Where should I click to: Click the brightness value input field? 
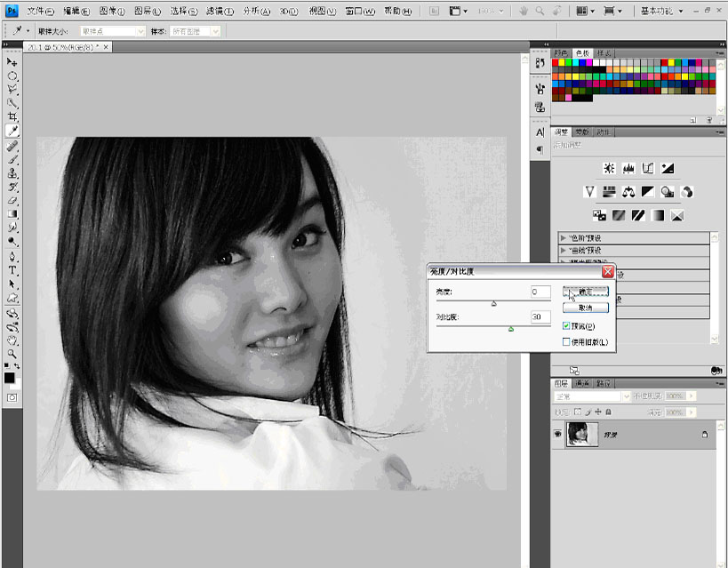tap(540, 292)
